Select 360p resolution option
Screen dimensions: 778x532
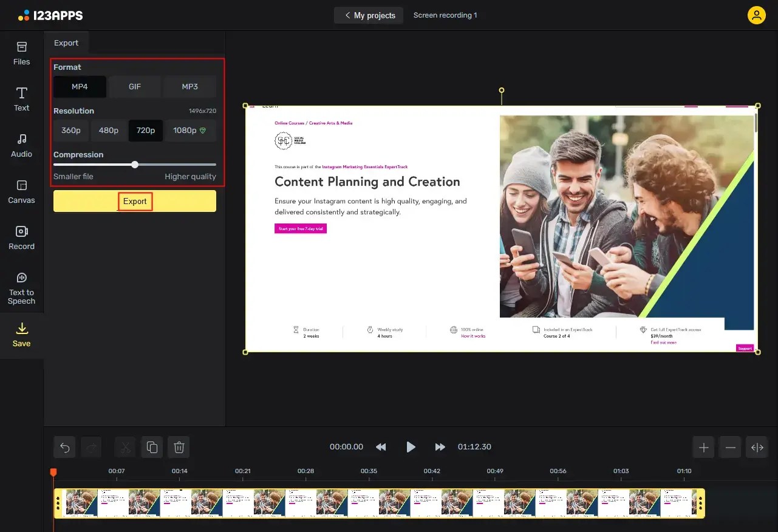click(70, 130)
